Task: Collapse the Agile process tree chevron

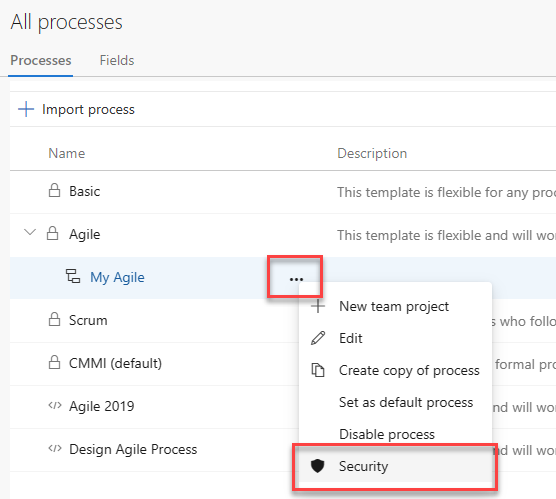Action: click(x=30, y=233)
